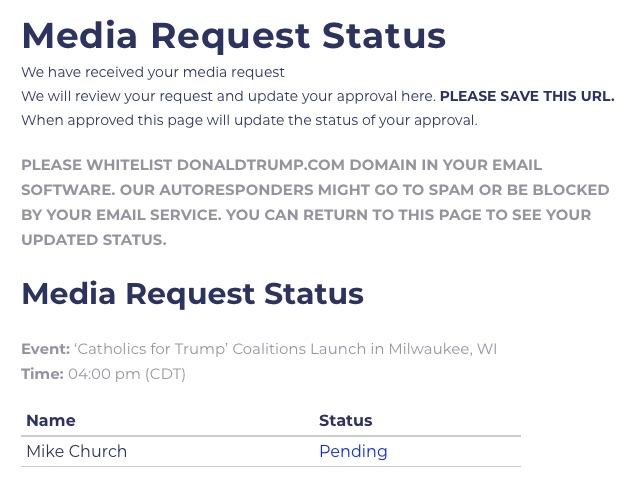Click the 'UPDATED STATUS.' words ending the notice
The width and height of the screenshot is (633, 478).
click(x=94, y=240)
